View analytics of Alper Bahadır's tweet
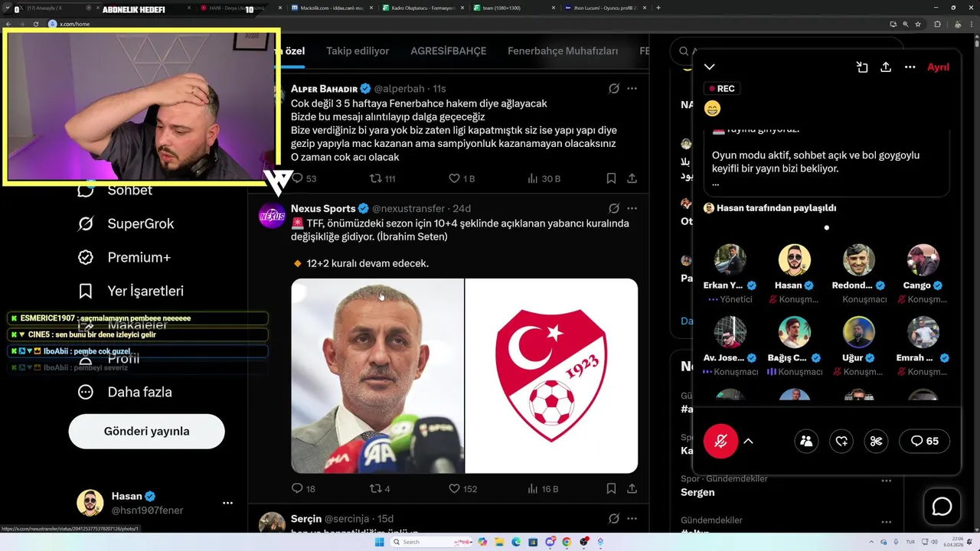This screenshot has height=551, width=980. (x=533, y=178)
